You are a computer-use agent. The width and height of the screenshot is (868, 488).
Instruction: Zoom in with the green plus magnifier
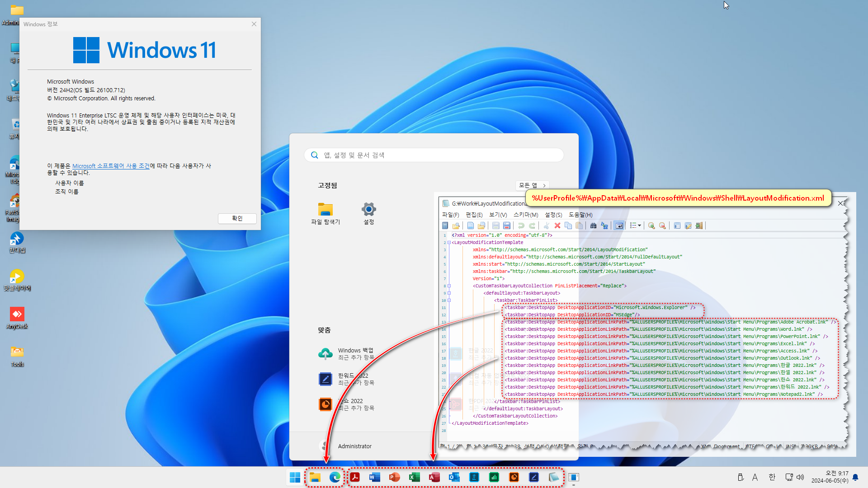pos(651,225)
